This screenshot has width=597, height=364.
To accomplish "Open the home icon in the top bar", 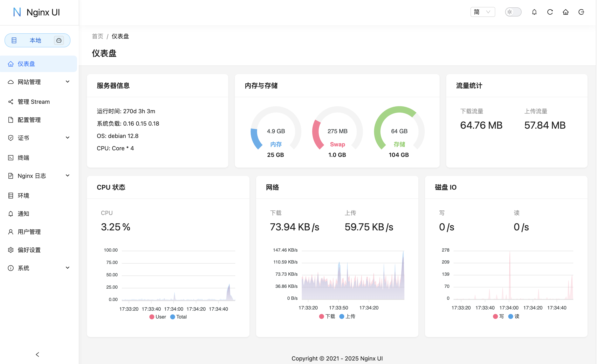I will (x=565, y=12).
